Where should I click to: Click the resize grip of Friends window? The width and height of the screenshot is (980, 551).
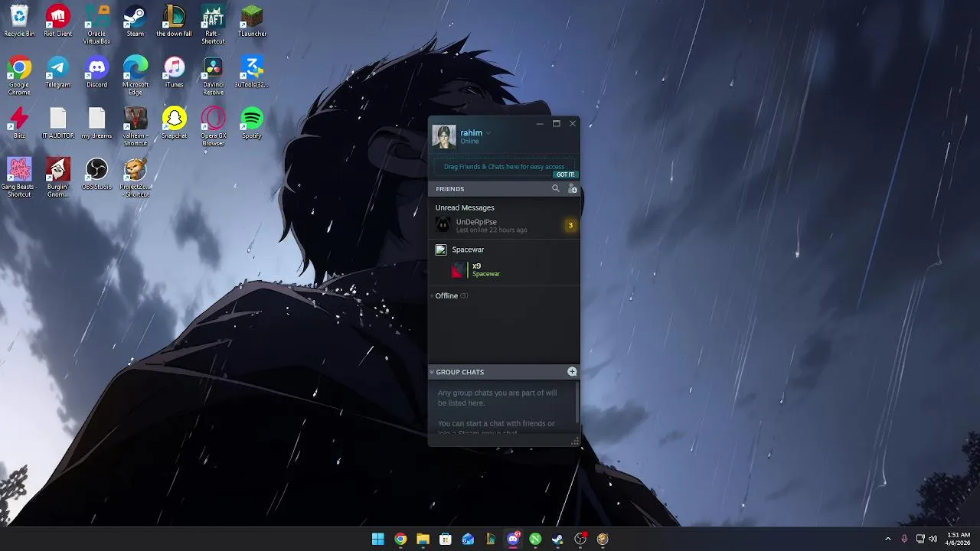point(575,441)
